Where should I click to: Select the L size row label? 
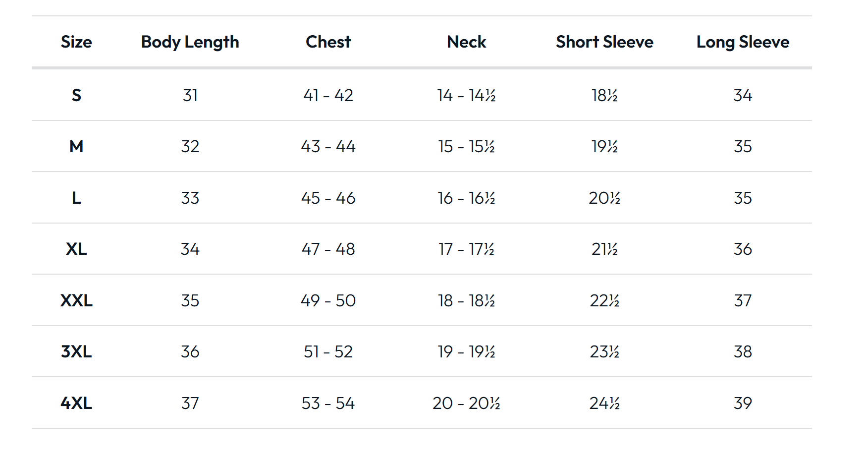[76, 198]
